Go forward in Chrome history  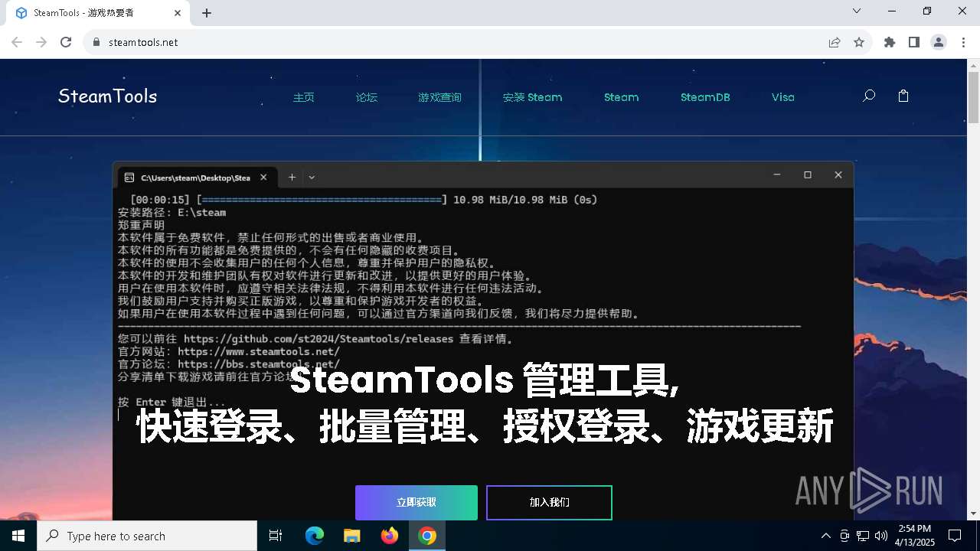pyautogui.click(x=41, y=42)
